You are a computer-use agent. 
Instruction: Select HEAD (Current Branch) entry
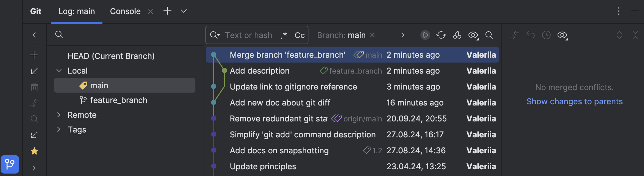pos(111,56)
